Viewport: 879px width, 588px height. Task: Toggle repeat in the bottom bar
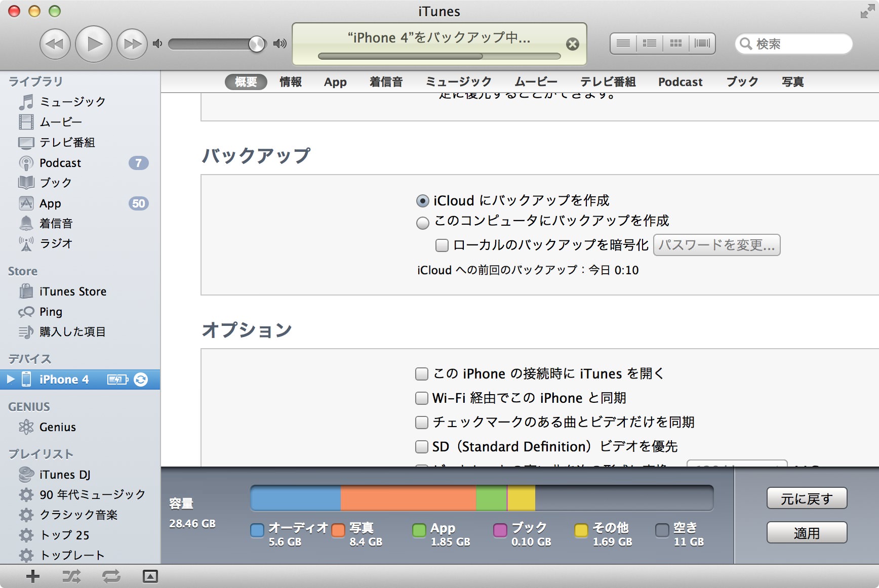(111, 576)
